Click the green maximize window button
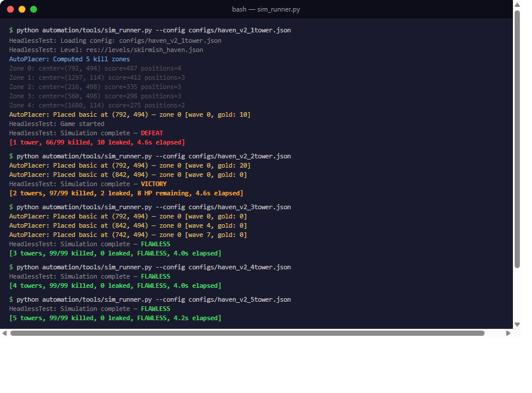Viewport: 532px width, 393px height. point(34,9)
